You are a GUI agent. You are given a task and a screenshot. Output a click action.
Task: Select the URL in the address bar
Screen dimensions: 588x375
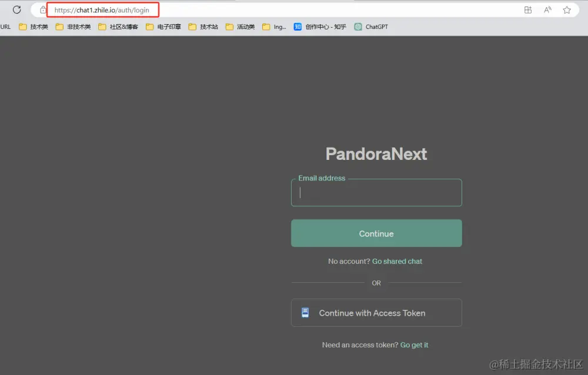point(102,10)
